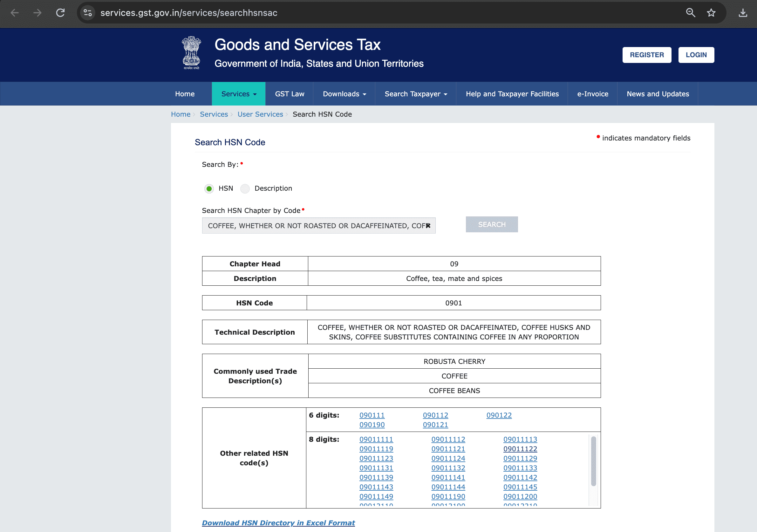
Task: Click 'Coffee, tea, mate and spices' description
Action: 454,279
